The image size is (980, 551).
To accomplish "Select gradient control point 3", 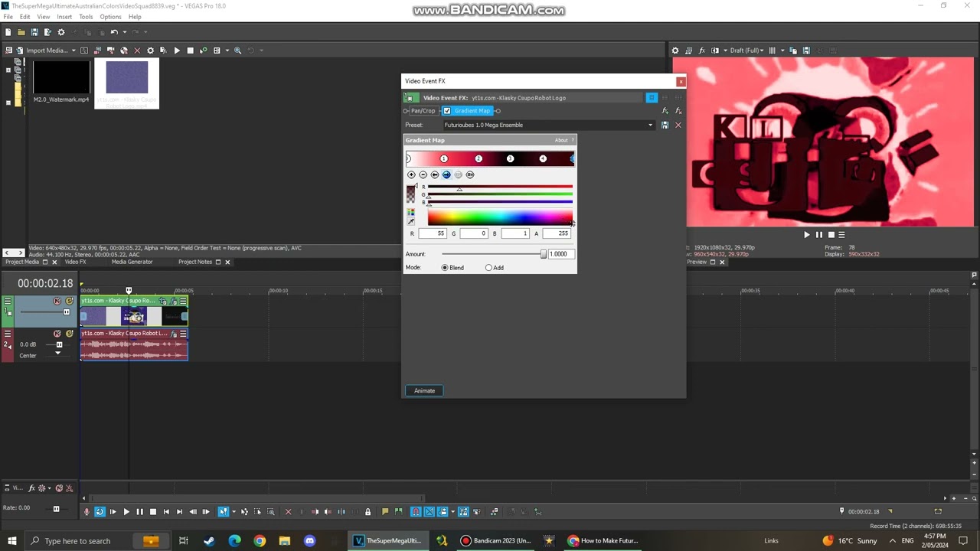I will 511,158.
